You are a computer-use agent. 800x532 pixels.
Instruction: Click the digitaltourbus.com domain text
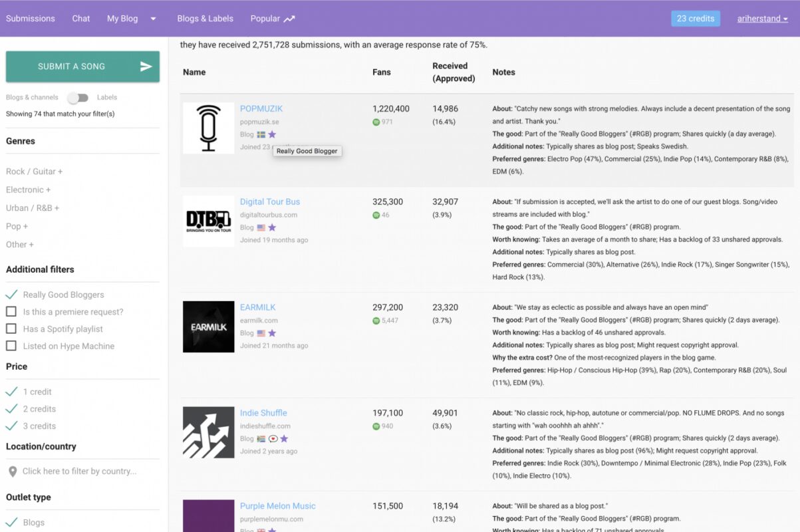tap(269, 215)
